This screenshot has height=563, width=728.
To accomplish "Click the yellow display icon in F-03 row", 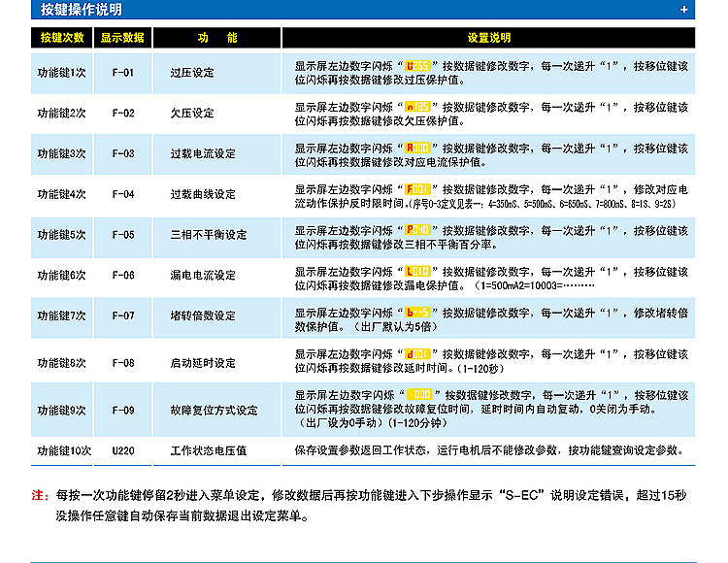I will [x=417, y=149].
